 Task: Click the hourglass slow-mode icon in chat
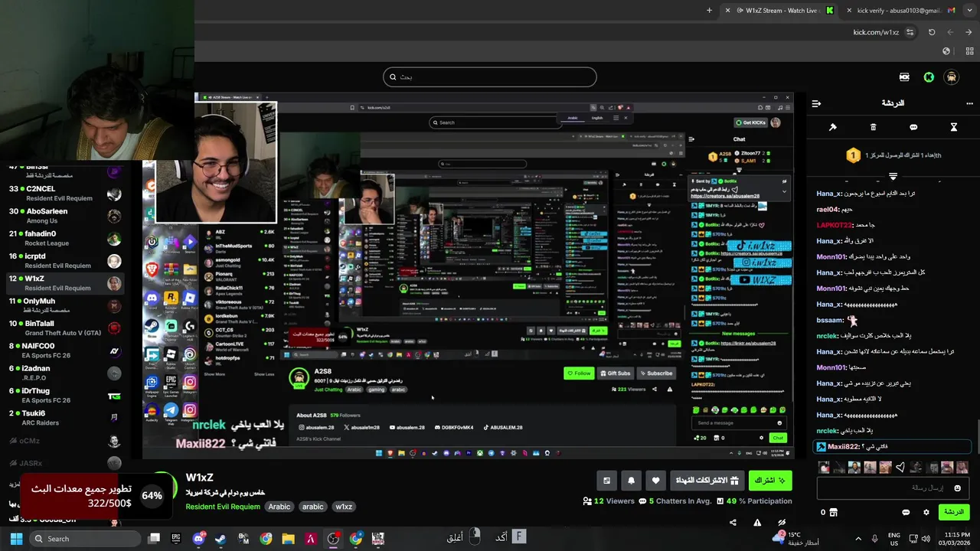click(954, 127)
